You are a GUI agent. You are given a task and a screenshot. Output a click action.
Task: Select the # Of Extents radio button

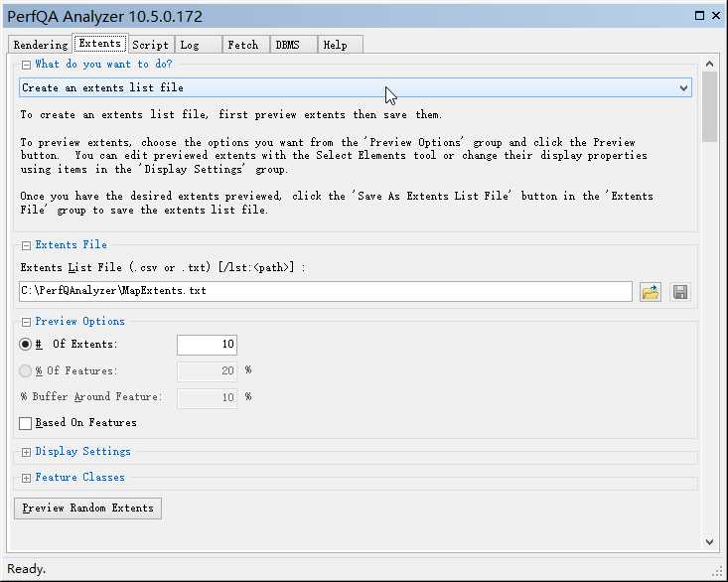[25, 344]
